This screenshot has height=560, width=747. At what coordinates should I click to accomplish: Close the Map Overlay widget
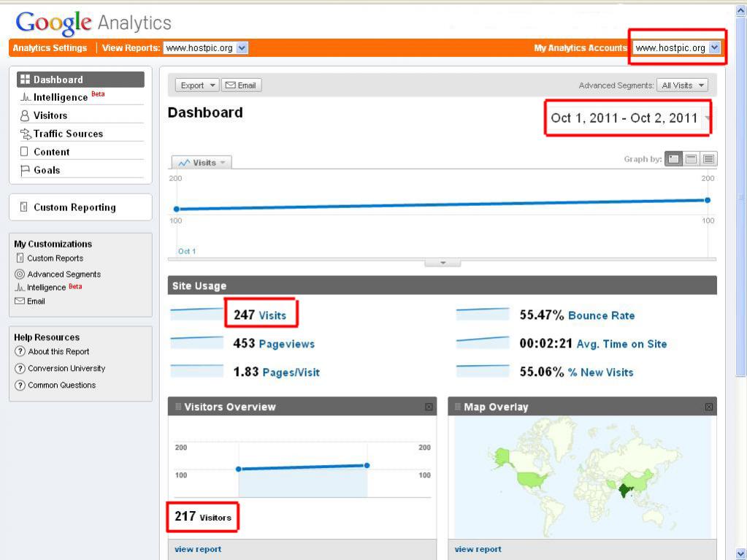[709, 407]
